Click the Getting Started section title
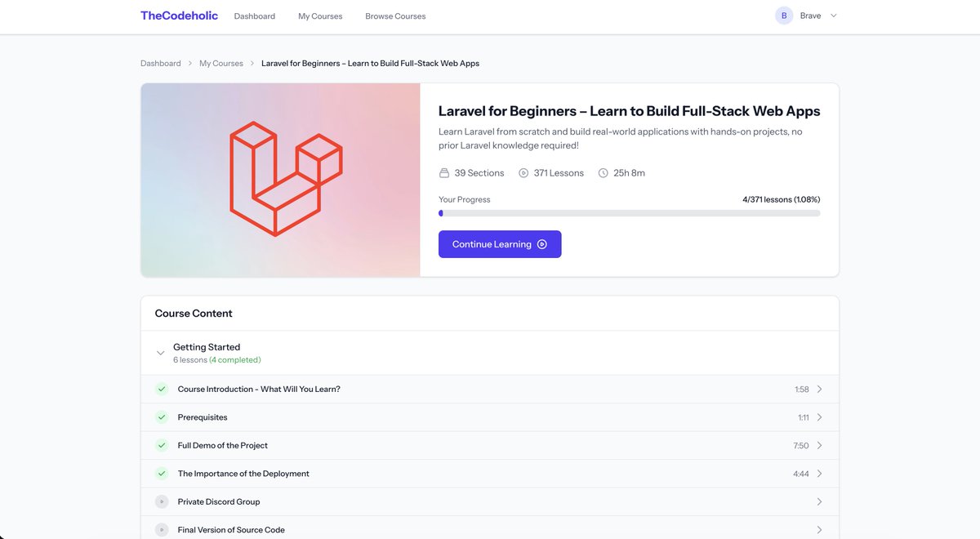Image resolution: width=980 pixels, height=539 pixels. 207,347
